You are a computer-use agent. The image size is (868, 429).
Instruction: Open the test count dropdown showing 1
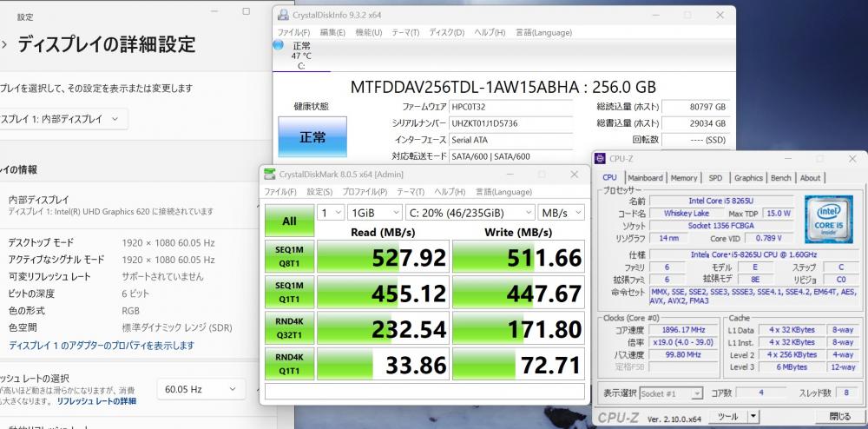coord(331,213)
